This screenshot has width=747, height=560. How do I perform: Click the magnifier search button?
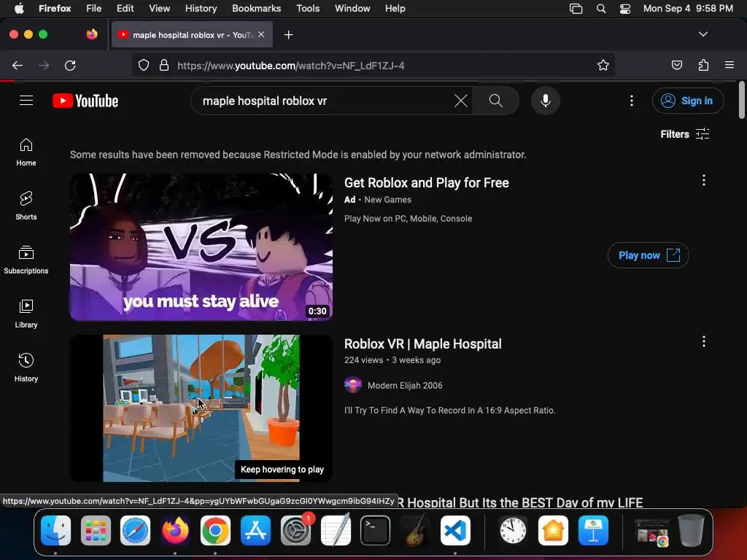click(x=495, y=101)
